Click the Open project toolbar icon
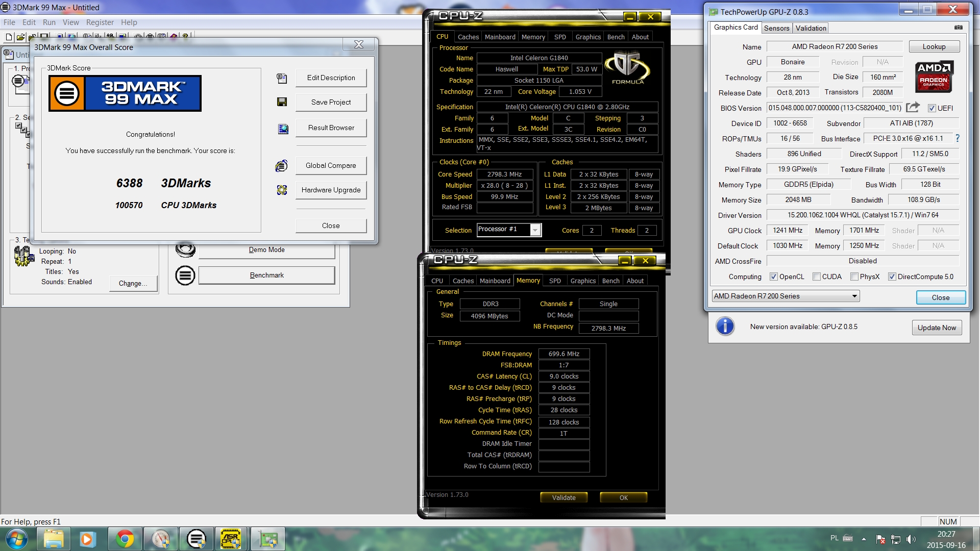This screenshot has height=551, width=980. tap(20, 37)
